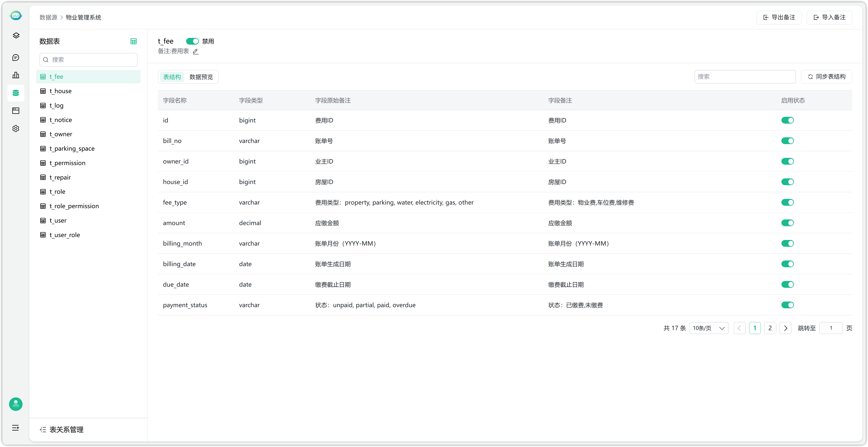Click the grid icon beside 数据表 heading

tap(134, 41)
